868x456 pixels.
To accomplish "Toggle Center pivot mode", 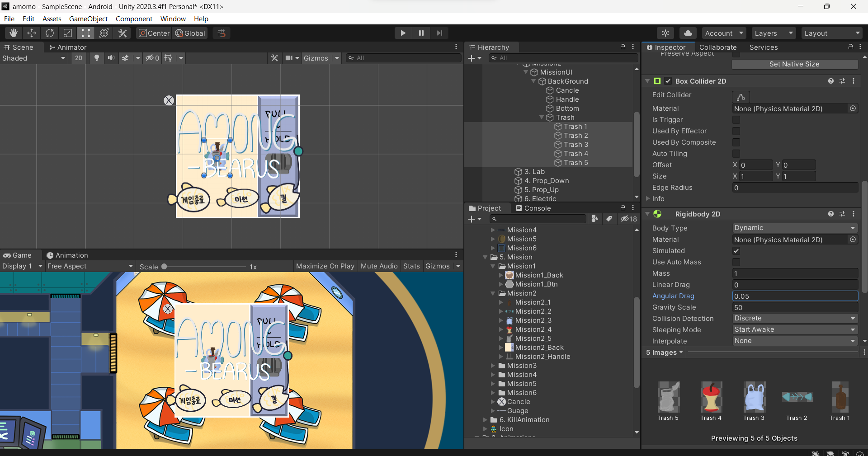I will click(154, 33).
